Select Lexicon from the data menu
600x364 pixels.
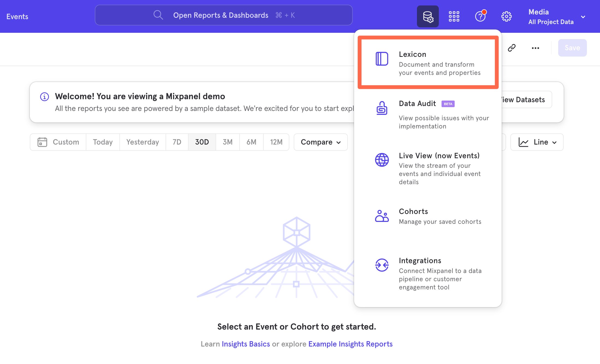tap(428, 63)
